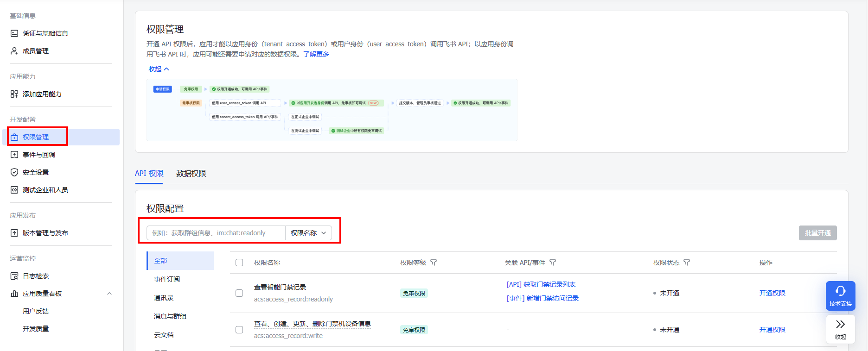This screenshot has width=868, height=351.
Task: Click the permission search input field
Action: pos(216,233)
